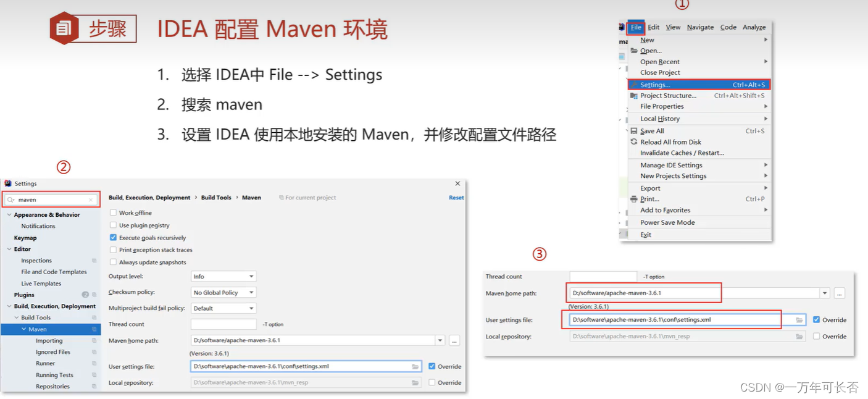Click the project-level icon beside Ignored Files
This screenshot has height=399, width=868.
94,352
